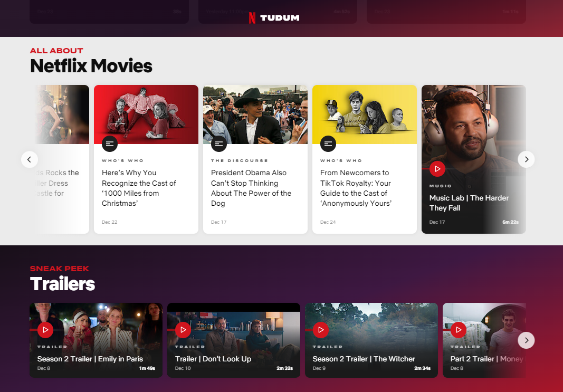Click the 1000 Miles from Christmas red thumbnail
The image size is (563, 392).
pos(146,114)
